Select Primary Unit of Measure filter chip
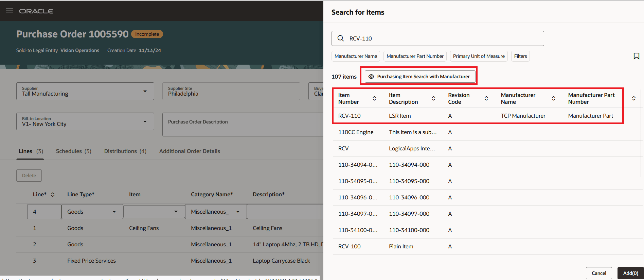The width and height of the screenshot is (644, 280). point(479,56)
